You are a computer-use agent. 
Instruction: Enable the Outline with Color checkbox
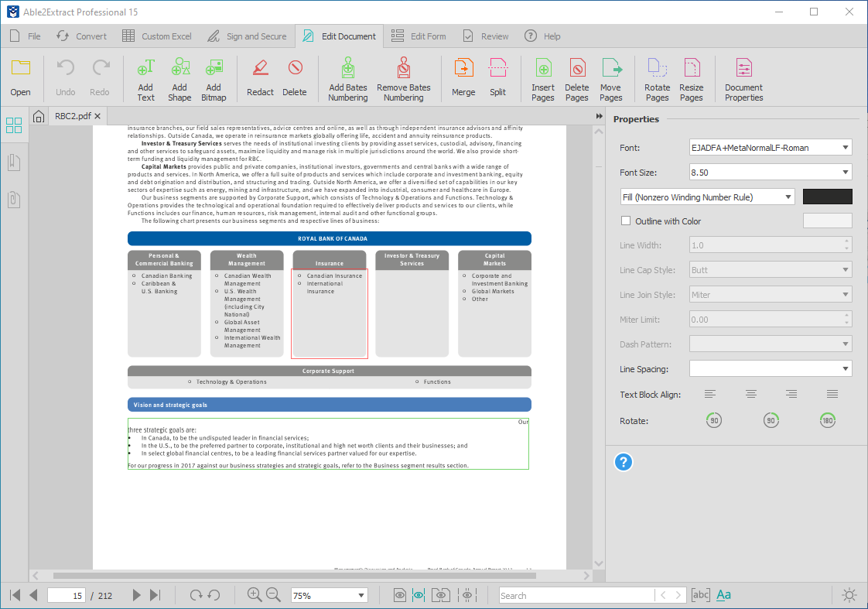pos(625,220)
